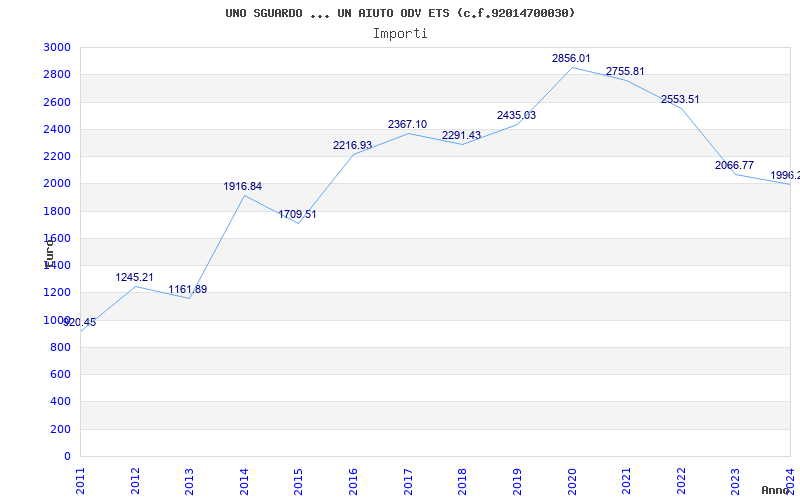Click the 2020 x-axis year label
The width and height of the screenshot is (800, 500).
pyautogui.click(x=571, y=481)
